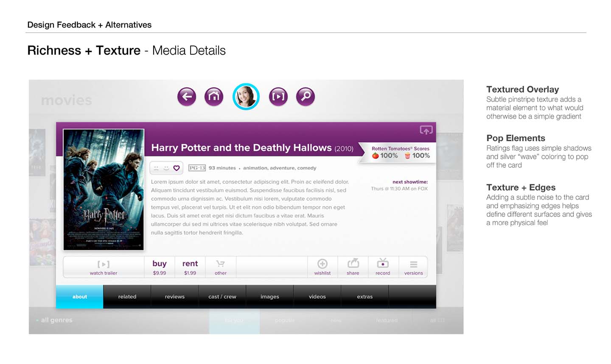611x364 pixels.
Task: Select the faded popular category
Action: pos(285,320)
